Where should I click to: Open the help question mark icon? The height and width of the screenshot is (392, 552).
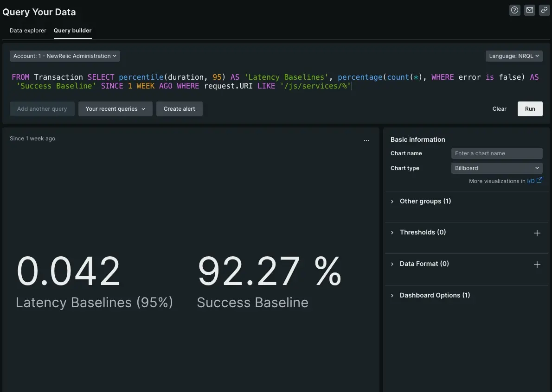[x=514, y=10]
